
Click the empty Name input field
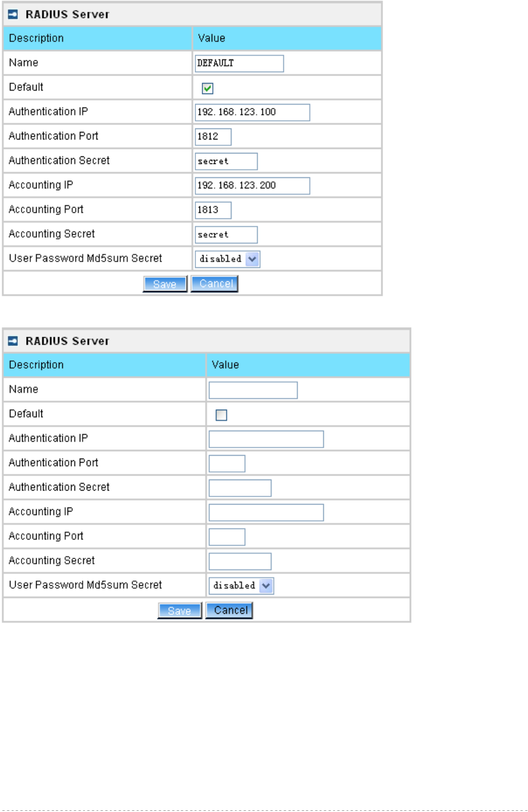coord(253,390)
